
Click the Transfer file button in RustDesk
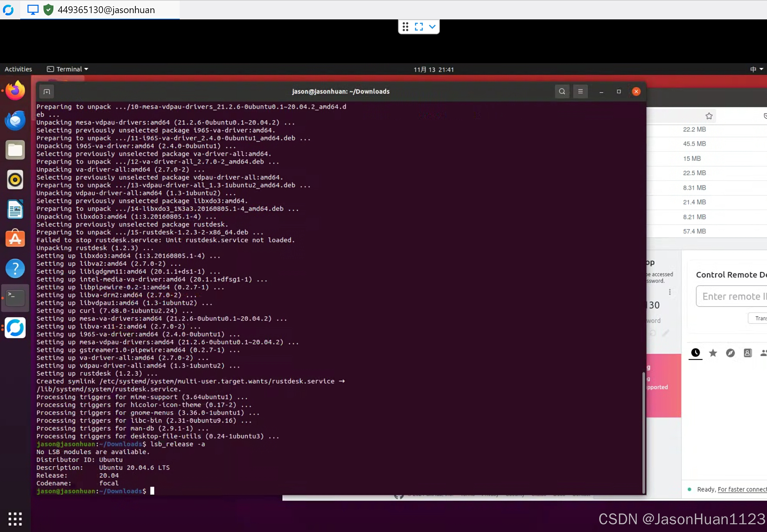coord(758,318)
